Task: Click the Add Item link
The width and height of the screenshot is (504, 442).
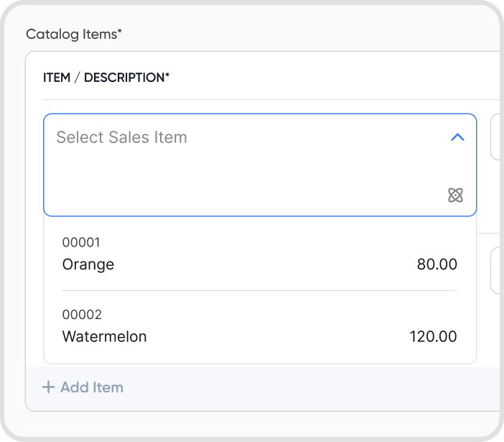Action: [x=83, y=387]
